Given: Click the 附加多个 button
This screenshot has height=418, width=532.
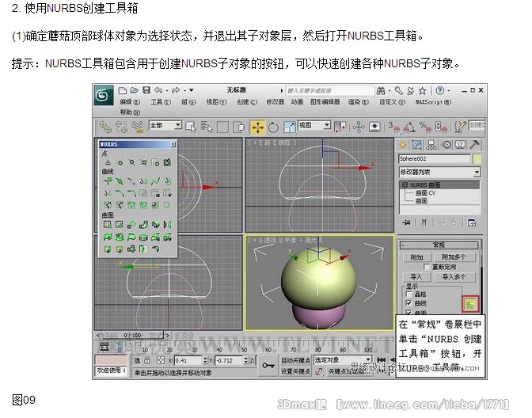Looking at the screenshot, I should (454, 257).
